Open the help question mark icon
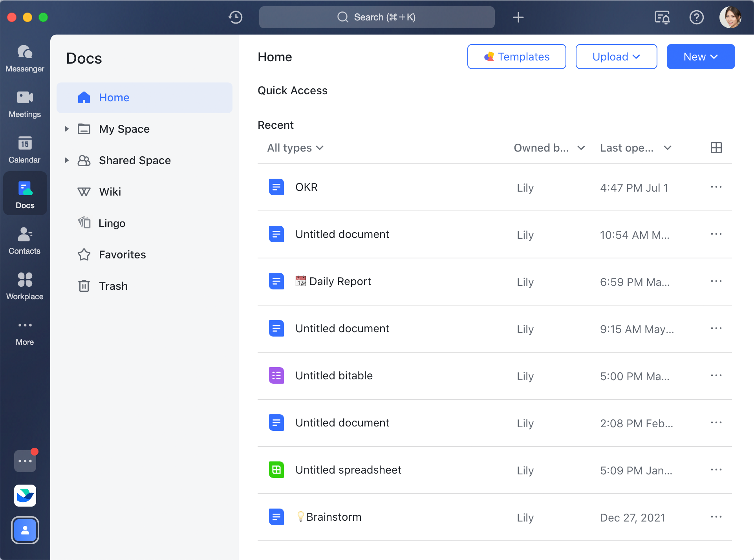 [x=696, y=17]
